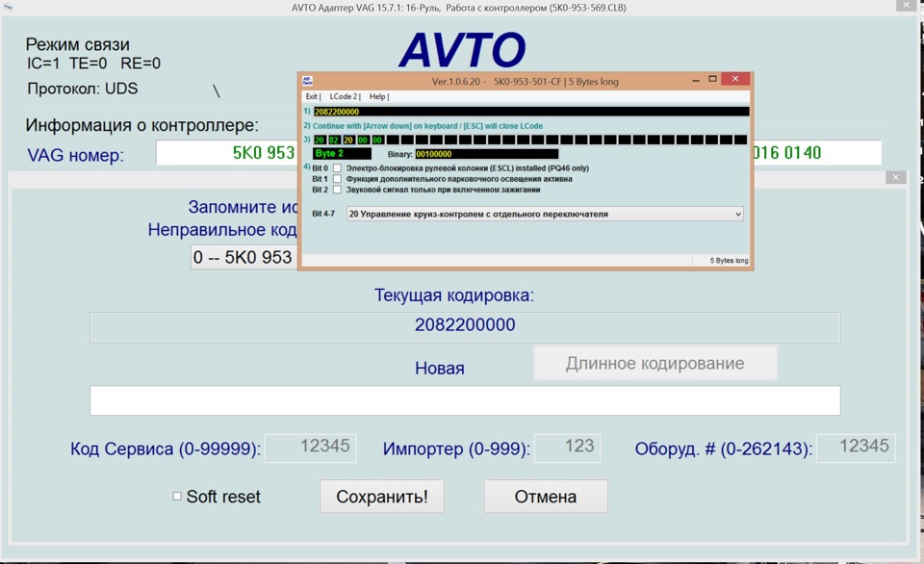Click the Импортер field 123
The image size is (924, 564).
568,448
